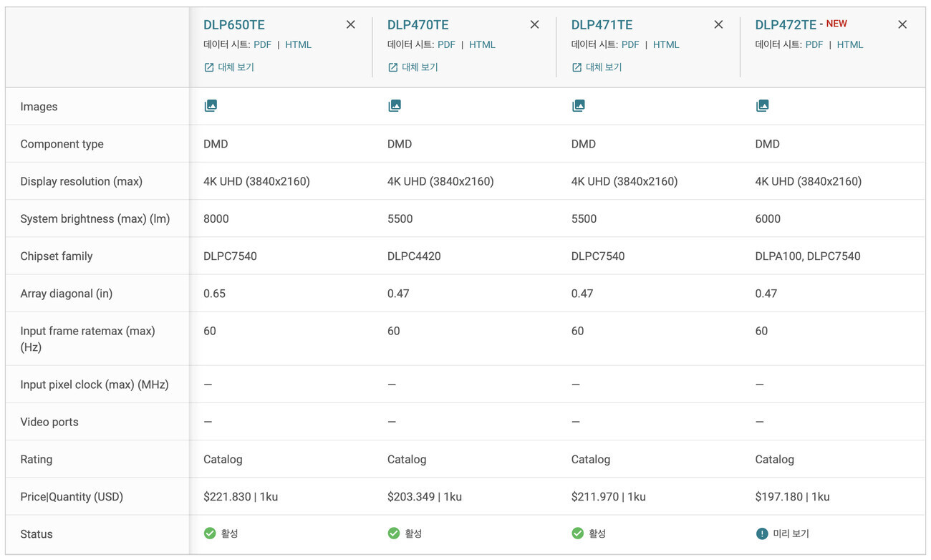Open the DLP470TE product title link
The width and height of the screenshot is (931, 560).
point(418,25)
